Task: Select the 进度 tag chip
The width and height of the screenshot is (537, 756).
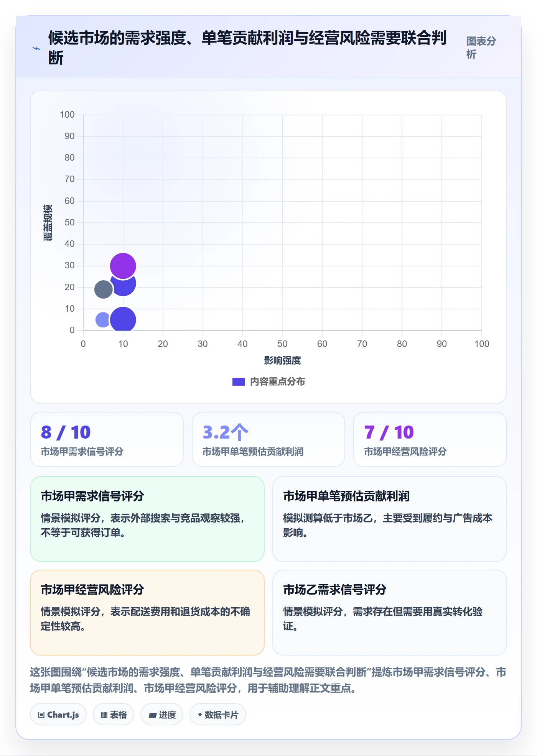Action: [x=162, y=715]
